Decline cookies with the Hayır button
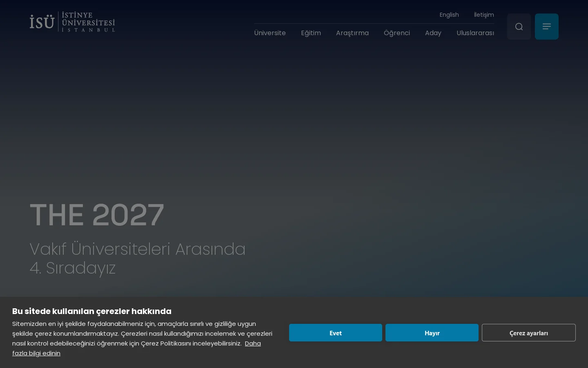 pos(432,333)
